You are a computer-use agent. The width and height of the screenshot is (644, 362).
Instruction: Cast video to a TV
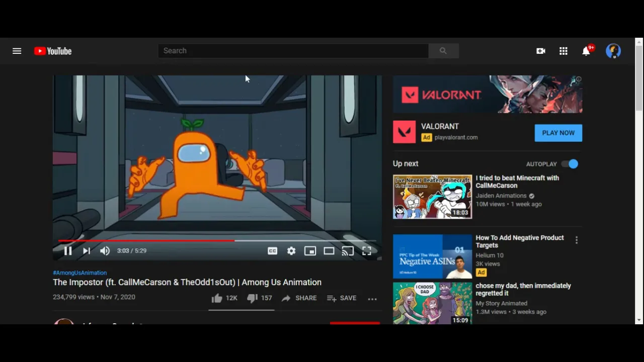click(x=348, y=251)
